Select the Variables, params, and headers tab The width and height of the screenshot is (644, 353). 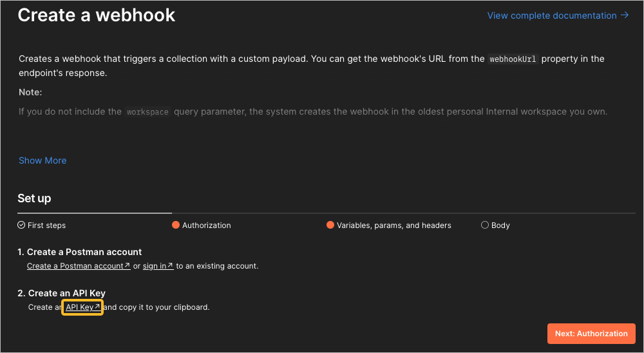coord(393,225)
